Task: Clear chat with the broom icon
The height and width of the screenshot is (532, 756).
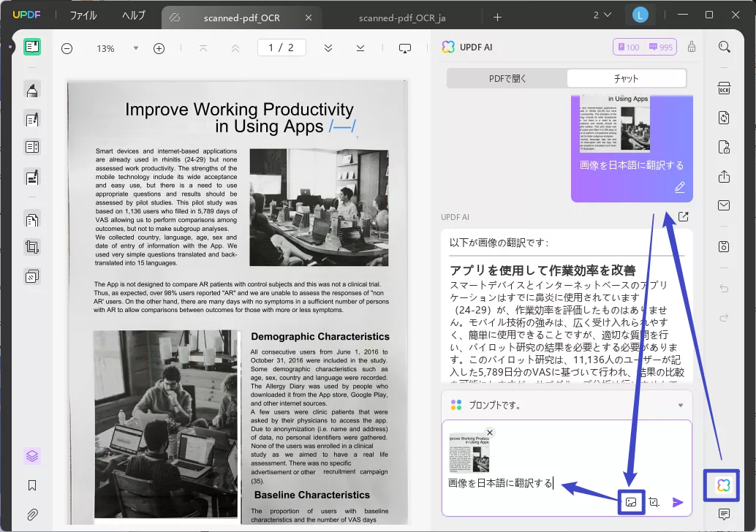Action: pos(692,47)
